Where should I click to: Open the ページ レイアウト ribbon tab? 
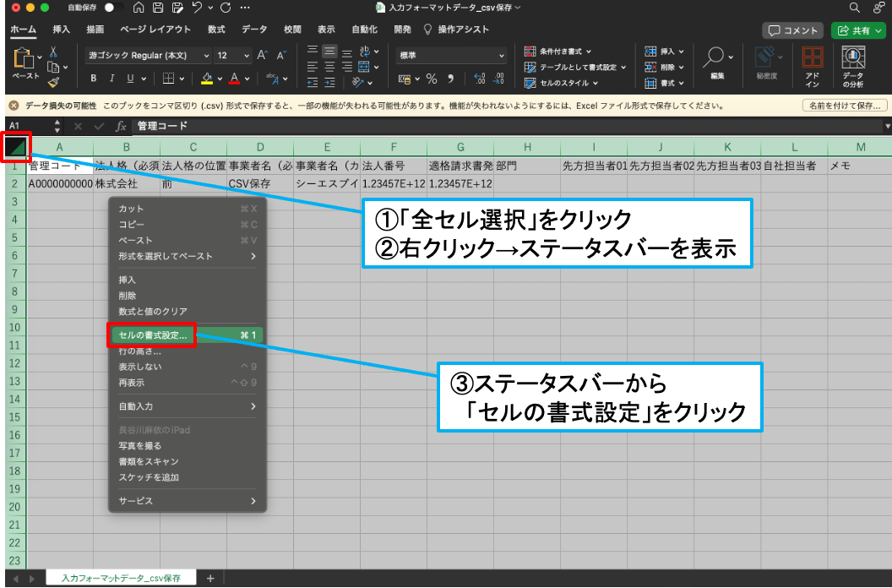(155, 29)
